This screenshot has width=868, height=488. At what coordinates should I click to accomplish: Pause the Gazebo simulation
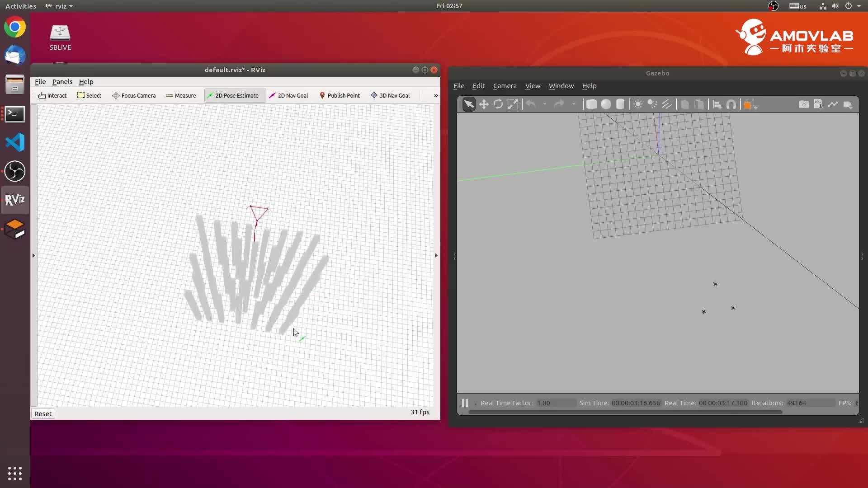tap(465, 403)
